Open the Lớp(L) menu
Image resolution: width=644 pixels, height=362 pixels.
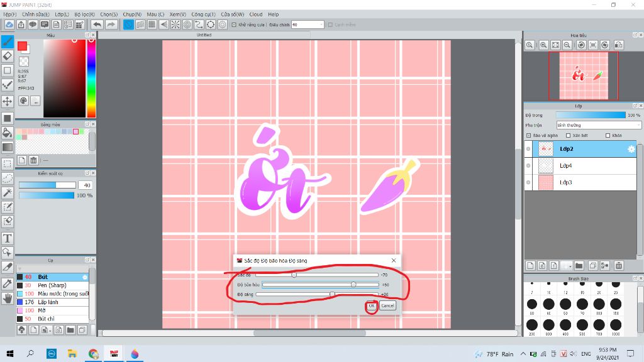point(62,14)
